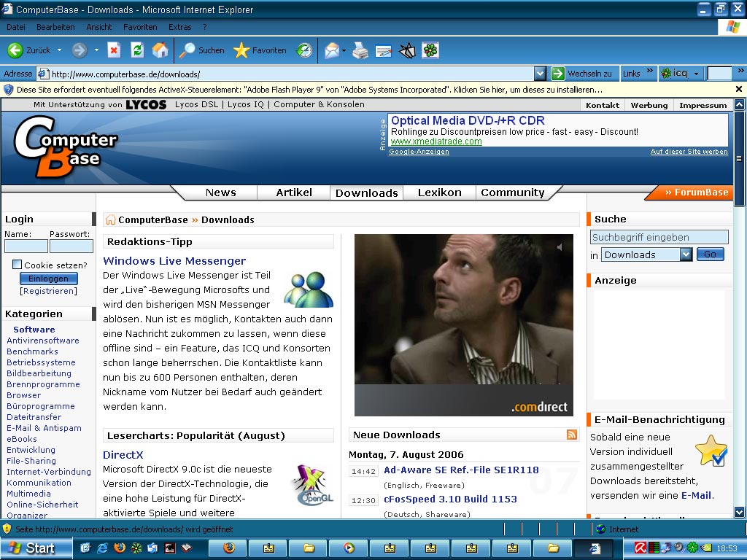Expand the icq toolbar overflow chevron
The width and height of the screenshot is (747, 560).
coord(740,71)
